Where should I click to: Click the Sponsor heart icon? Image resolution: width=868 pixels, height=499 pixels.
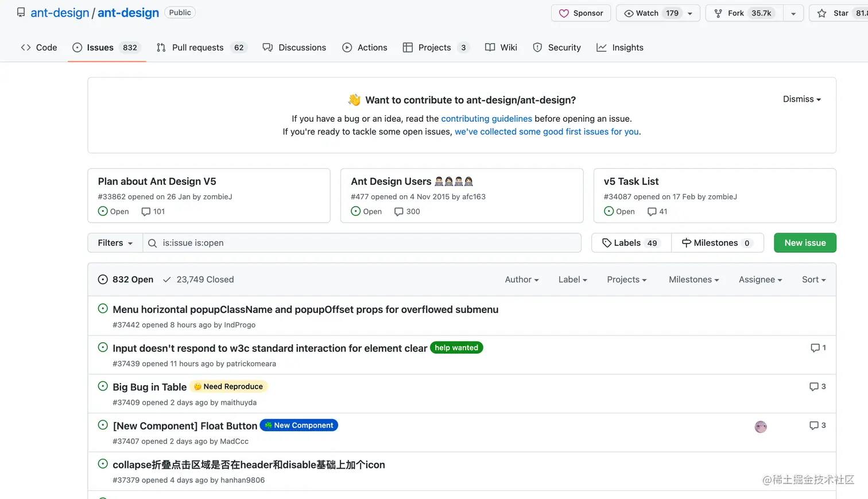click(564, 13)
